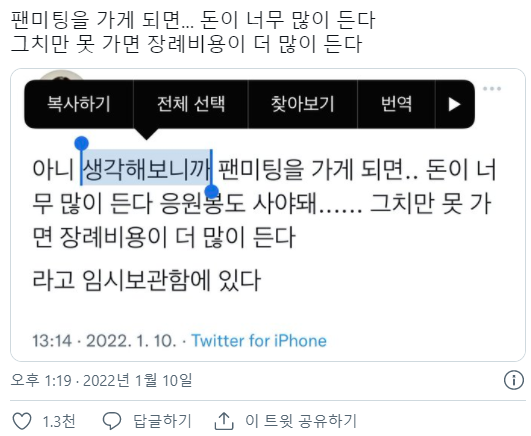Click the top selection handle

(x=81, y=143)
